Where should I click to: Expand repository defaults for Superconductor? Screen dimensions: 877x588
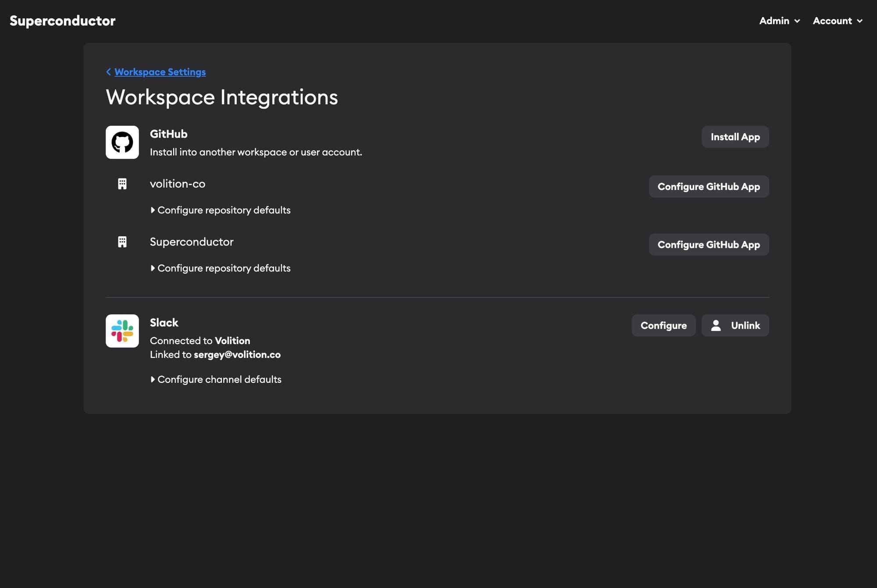[221, 268]
